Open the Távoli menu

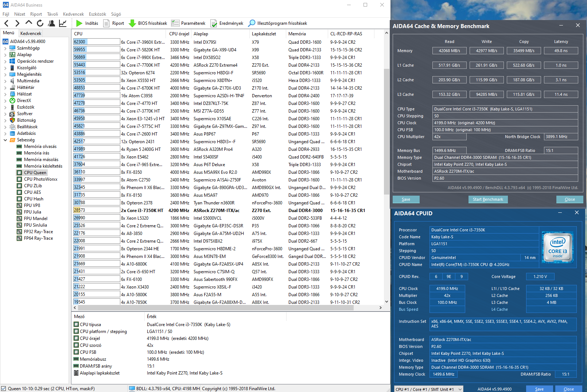pos(53,14)
